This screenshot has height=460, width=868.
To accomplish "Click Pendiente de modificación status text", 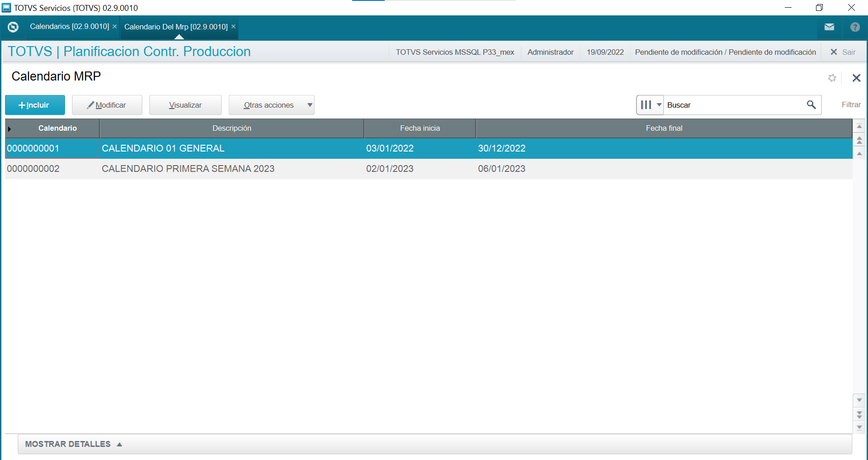I will point(725,52).
